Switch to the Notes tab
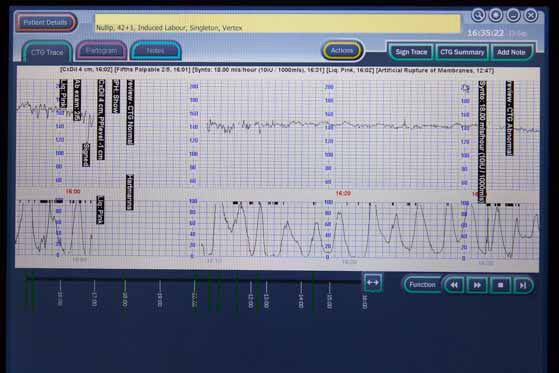The image size is (559, 373). click(x=156, y=51)
